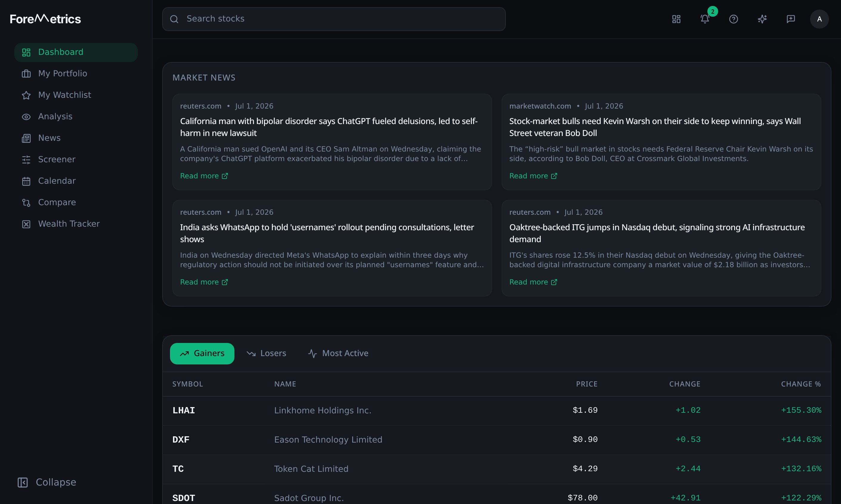Click Token Cat Limited name
Viewport: 841px width, 504px height.
[x=311, y=469]
